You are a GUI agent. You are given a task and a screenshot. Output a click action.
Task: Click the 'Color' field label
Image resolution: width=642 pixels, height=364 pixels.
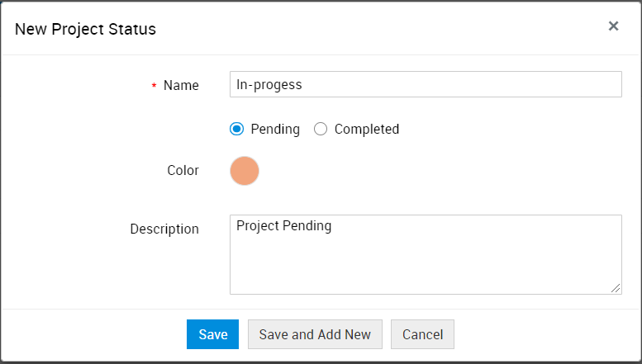click(183, 171)
